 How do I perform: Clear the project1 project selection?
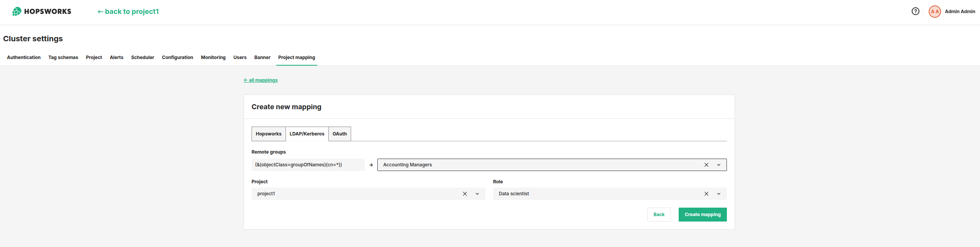point(465,194)
